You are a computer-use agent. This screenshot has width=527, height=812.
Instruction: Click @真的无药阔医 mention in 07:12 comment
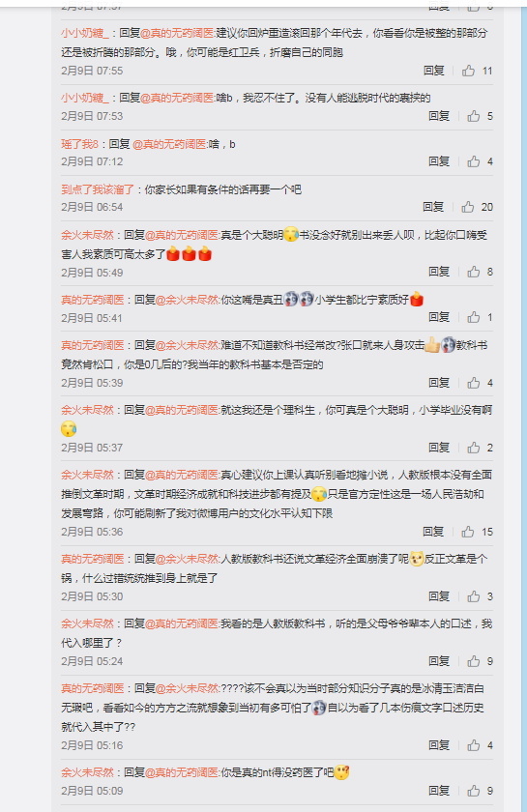tap(169, 144)
